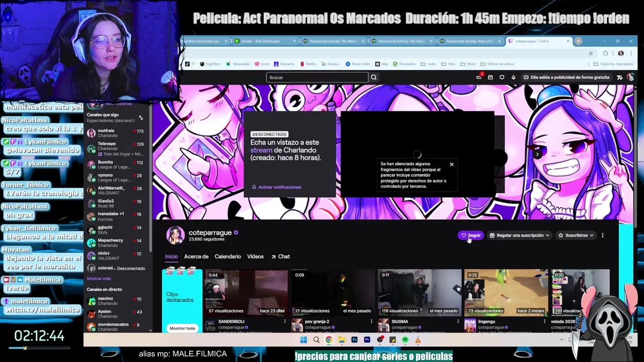Image resolution: width=644 pixels, height=362 pixels.
Task: Open the Promiedos bookmark
Action: tap(405, 64)
